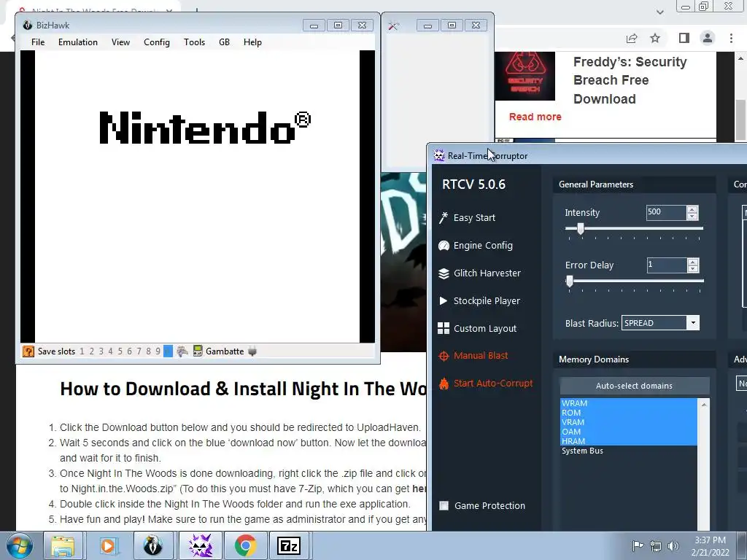
Task: Click Auto-select domains button
Action: [634, 386]
